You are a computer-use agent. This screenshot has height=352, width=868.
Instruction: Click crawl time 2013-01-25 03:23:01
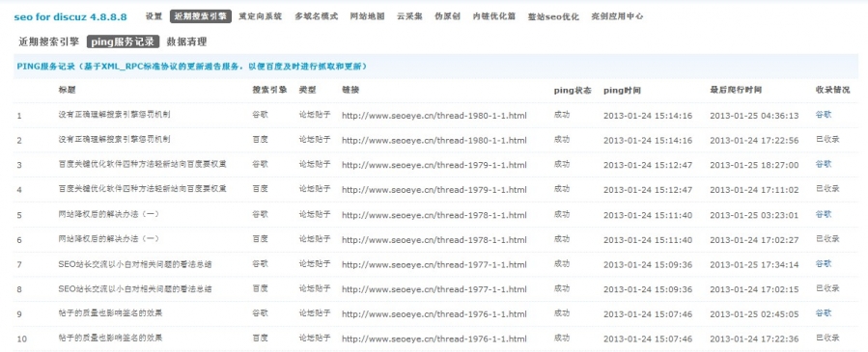pos(754,215)
